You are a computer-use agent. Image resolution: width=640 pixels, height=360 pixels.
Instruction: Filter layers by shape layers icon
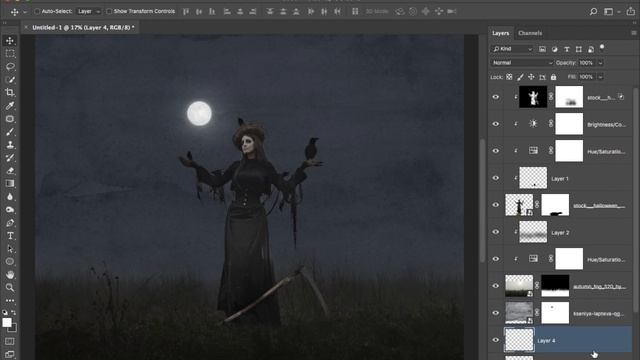(579, 49)
